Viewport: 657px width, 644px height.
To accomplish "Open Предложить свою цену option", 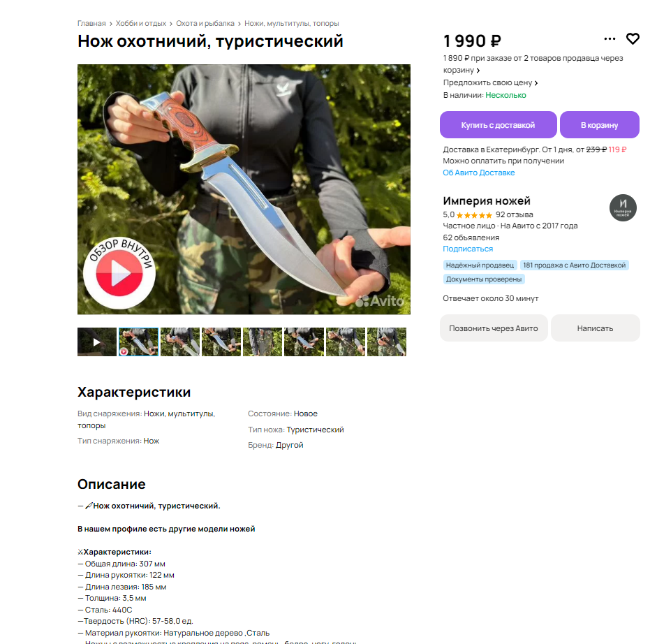I will [x=490, y=82].
